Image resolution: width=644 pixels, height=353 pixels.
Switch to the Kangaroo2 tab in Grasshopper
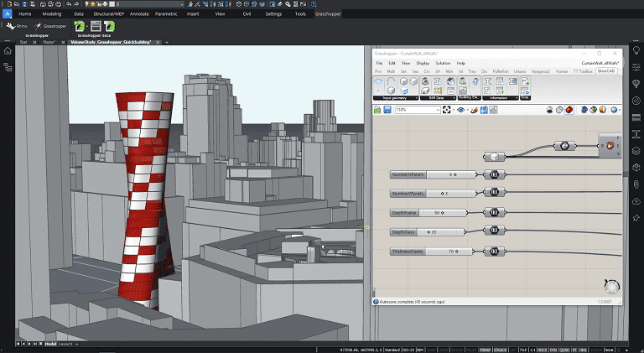click(x=541, y=71)
